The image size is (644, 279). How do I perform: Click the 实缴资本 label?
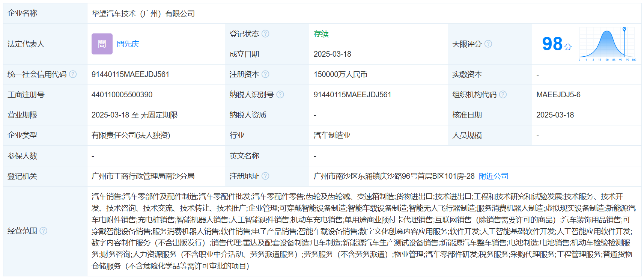467,74
